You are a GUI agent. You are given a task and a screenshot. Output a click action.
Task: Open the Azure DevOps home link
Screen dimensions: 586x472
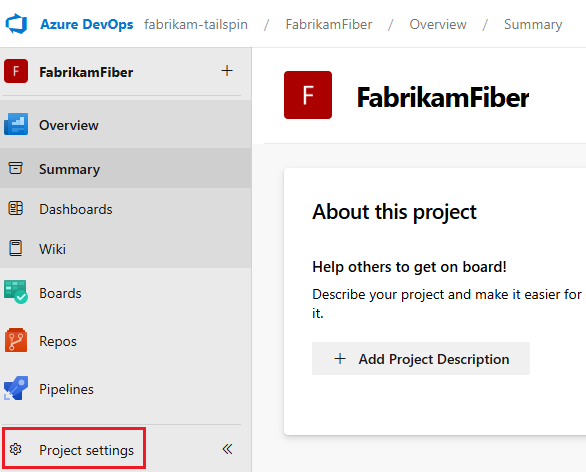click(87, 24)
